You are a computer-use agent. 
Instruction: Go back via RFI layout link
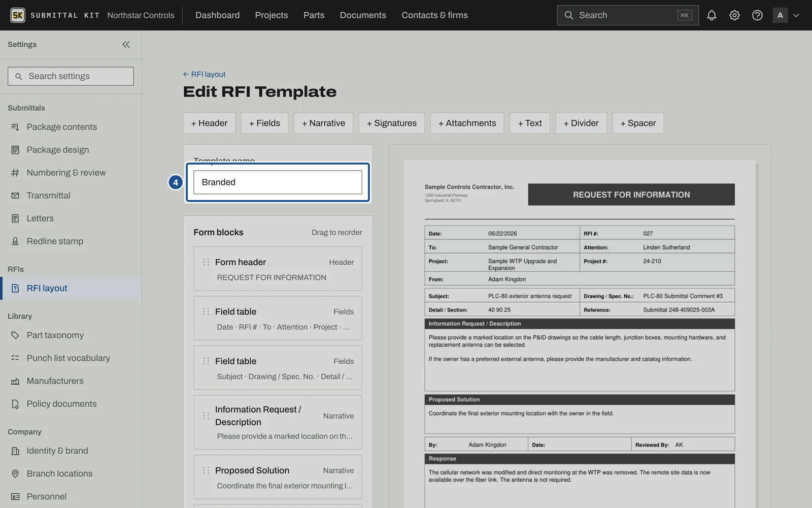(204, 74)
